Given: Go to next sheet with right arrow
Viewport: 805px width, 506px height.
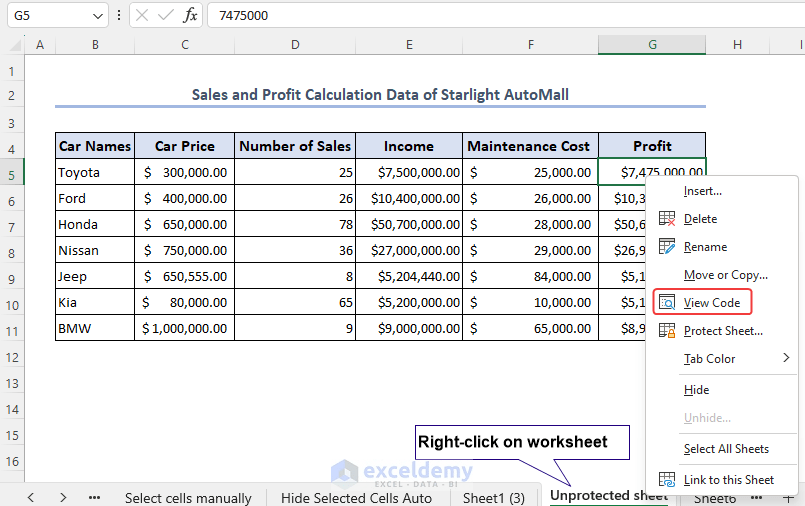Looking at the screenshot, I should (x=63, y=497).
